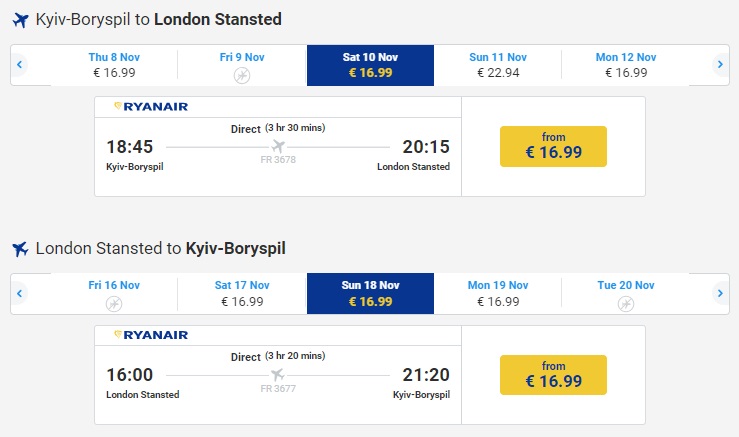The width and height of the screenshot is (739, 437).
Task: Click the Ryanair logo on outbound flight
Action: (x=151, y=106)
